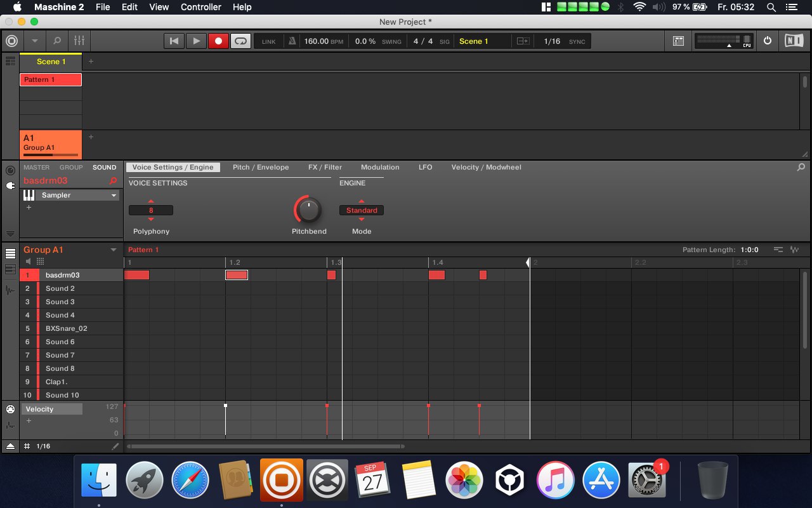Image resolution: width=812 pixels, height=508 pixels.
Task: Expand the Group A1 dropdown arrow
Action: 114,250
